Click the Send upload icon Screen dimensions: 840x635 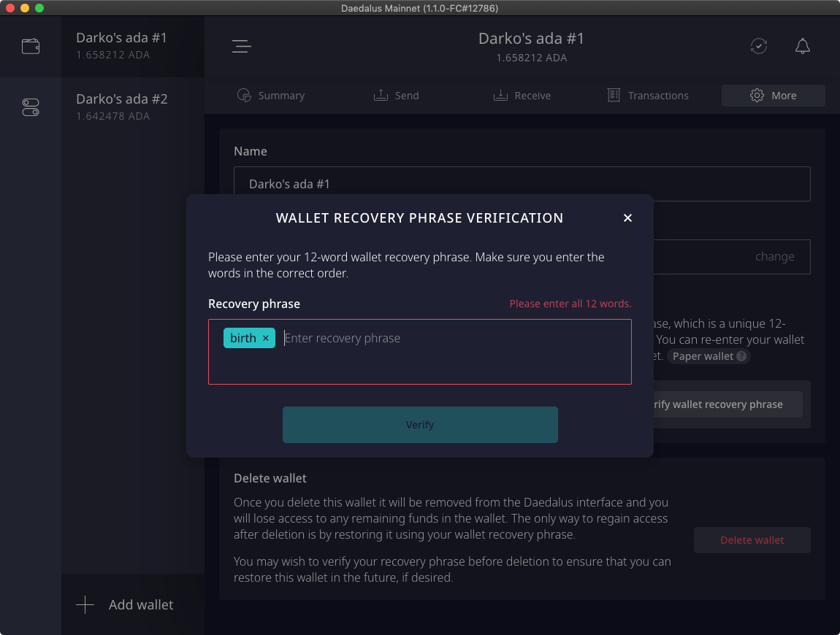point(381,96)
